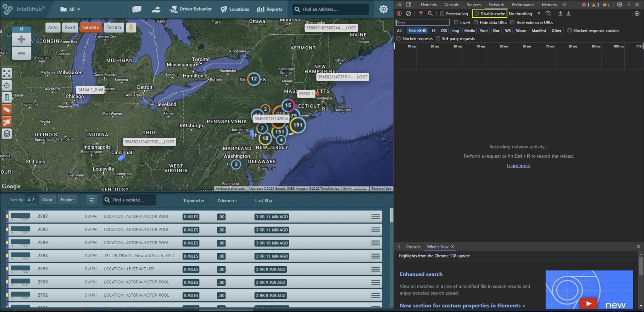Switch map to Terrain view

tap(114, 27)
